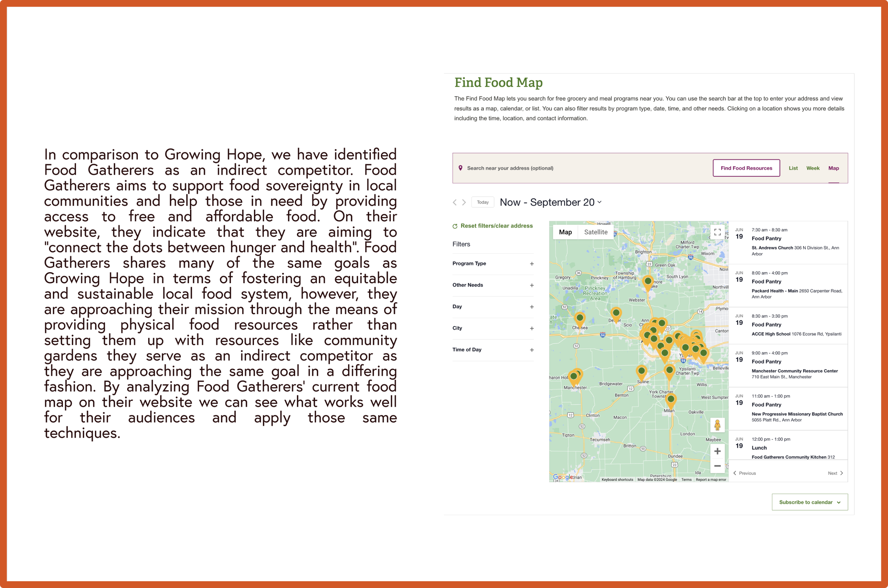
Task: Click the Today button
Action: tap(483, 203)
